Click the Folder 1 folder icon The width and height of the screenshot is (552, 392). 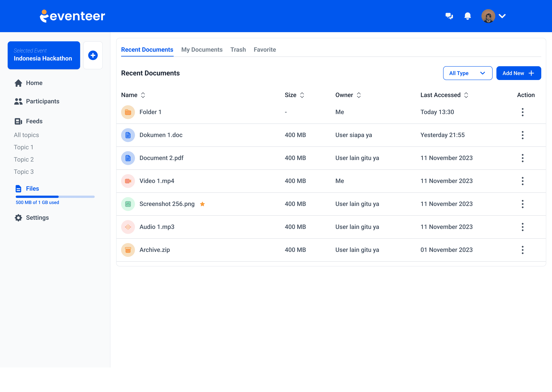point(128,112)
